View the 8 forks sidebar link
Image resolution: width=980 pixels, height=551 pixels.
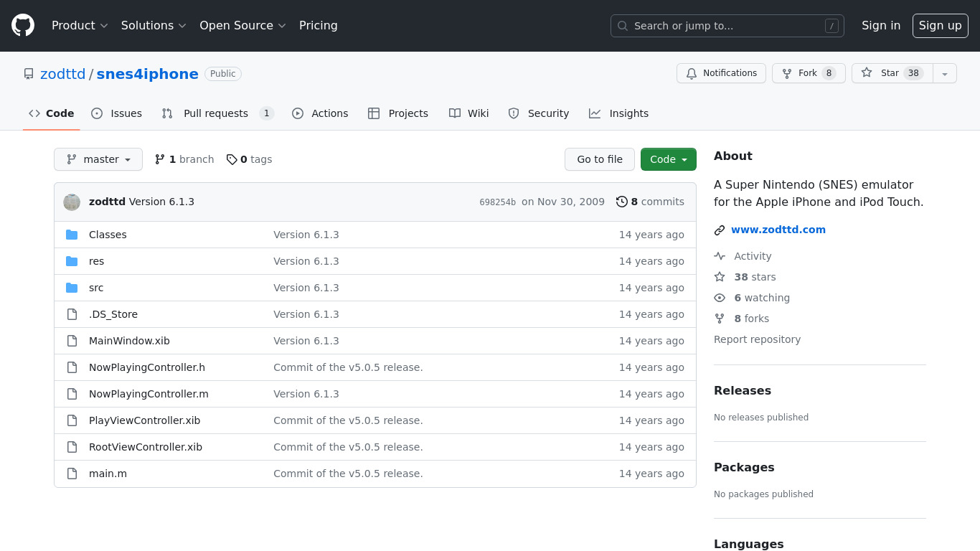click(x=741, y=319)
